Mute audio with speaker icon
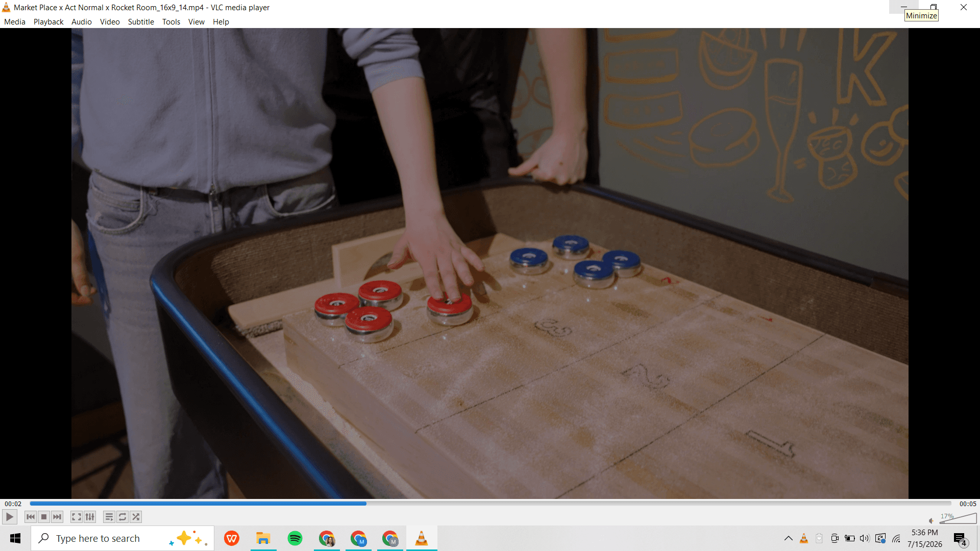The image size is (980, 551). (931, 520)
